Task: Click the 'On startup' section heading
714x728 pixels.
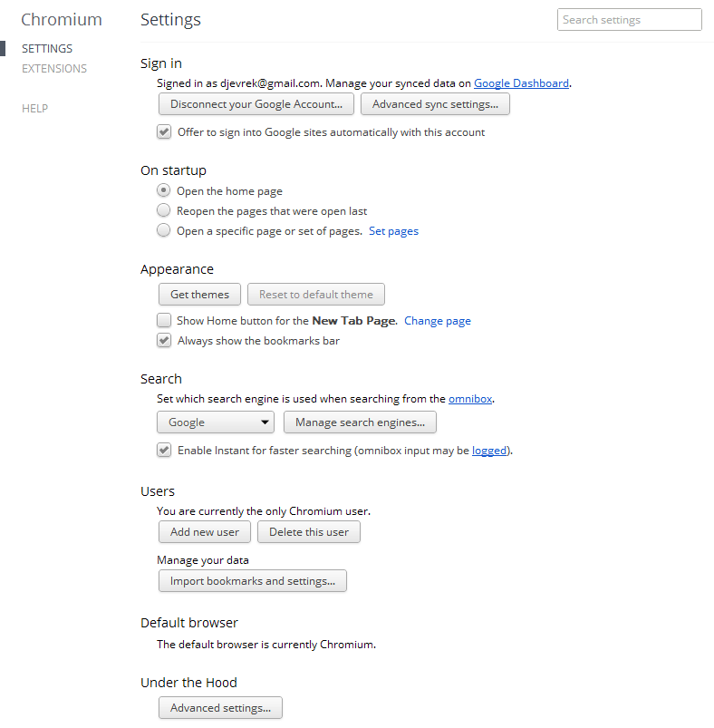Action: coord(173,170)
